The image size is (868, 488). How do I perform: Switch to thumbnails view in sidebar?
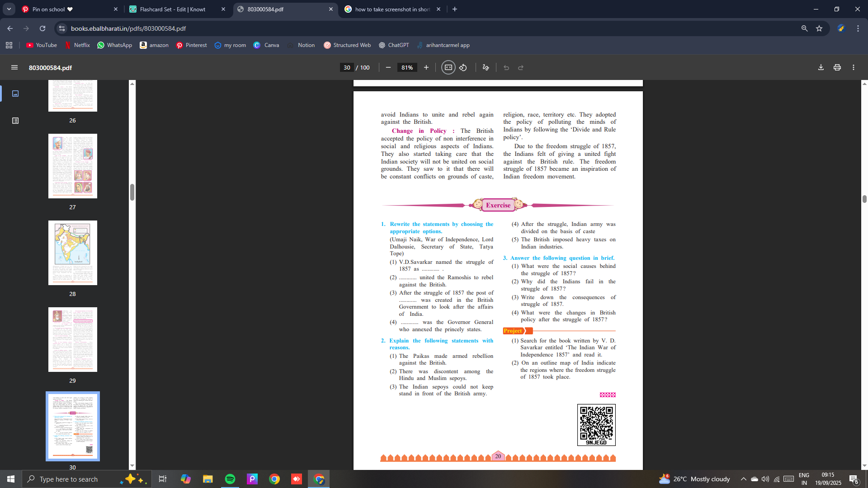pos(15,94)
